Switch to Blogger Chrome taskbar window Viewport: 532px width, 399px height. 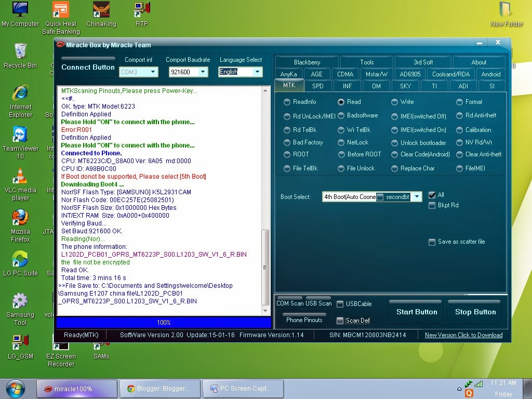(160, 389)
